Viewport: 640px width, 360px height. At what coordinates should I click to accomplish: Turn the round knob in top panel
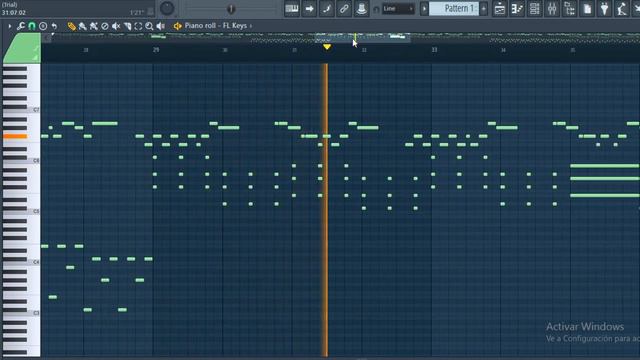167,8
